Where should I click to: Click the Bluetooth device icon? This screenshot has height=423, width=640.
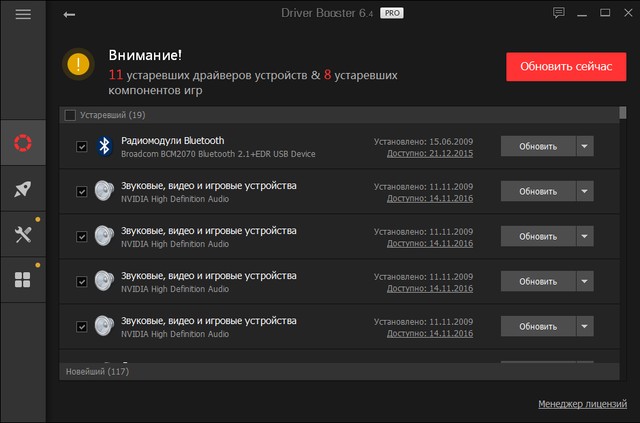point(104,147)
